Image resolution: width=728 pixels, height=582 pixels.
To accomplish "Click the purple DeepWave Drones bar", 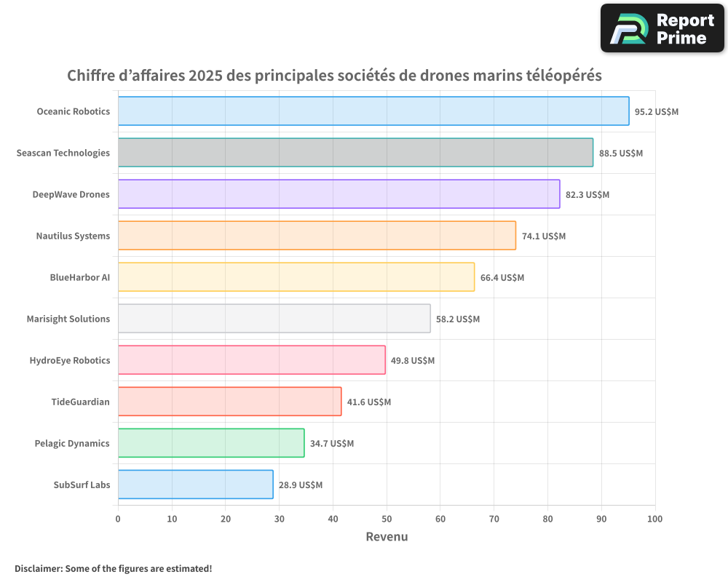I will pyautogui.click(x=339, y=194).
